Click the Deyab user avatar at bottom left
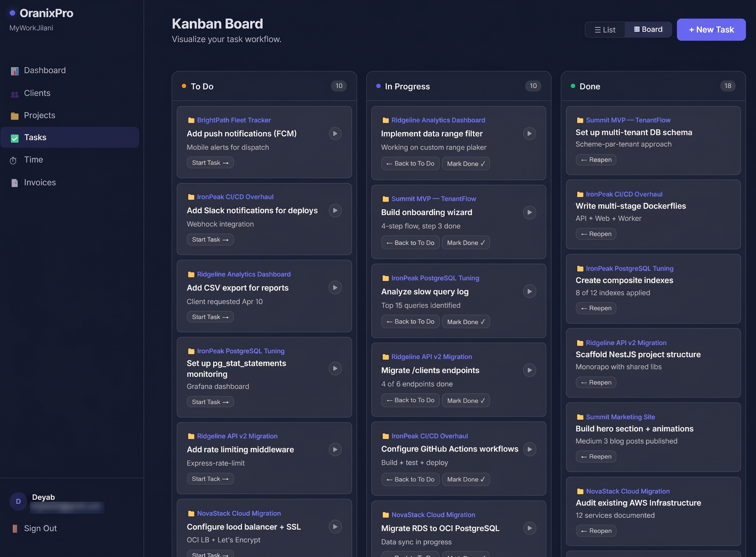Screen dimensions: 756x557 pyautogui.click(x=18, y=501)
